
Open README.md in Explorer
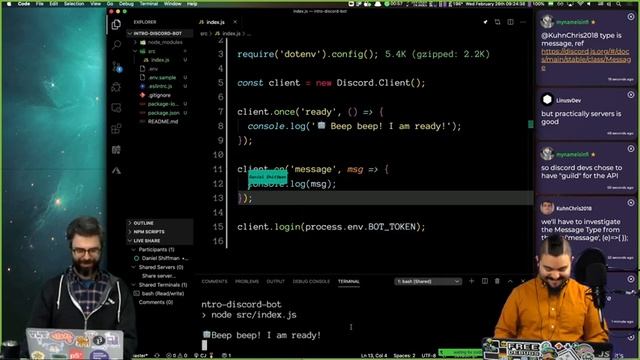coord(162,122)
